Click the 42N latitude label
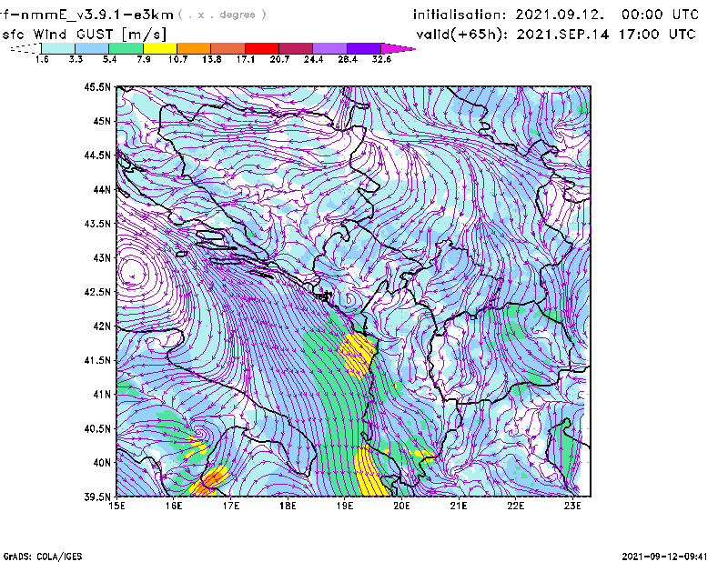Image resolution: width=728 pixels, height=562 pixels. click(102, 326)
